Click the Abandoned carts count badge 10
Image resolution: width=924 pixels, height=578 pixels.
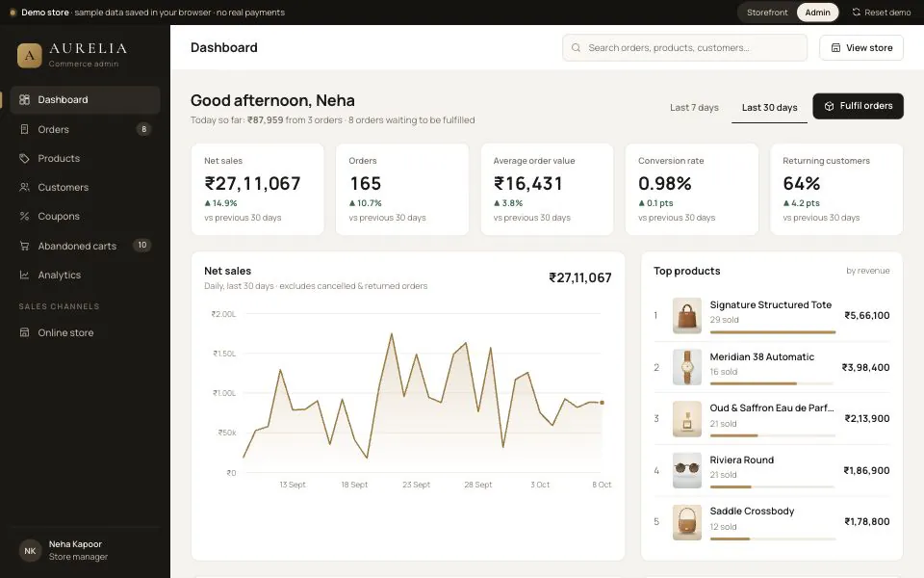click(x=142, y=245)
